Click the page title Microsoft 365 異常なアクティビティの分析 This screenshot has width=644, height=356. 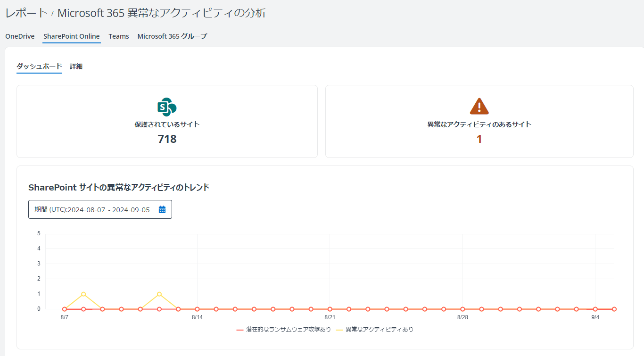tap(162, 13)
